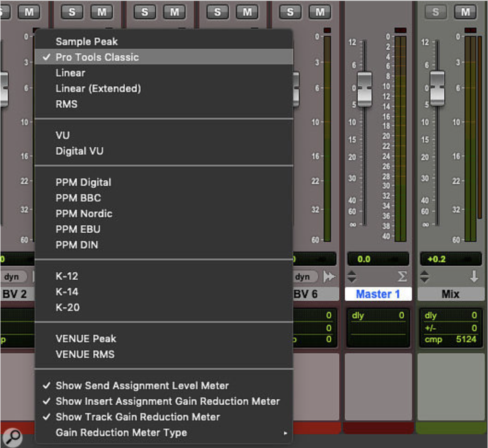Choose RMS meter type
The height and width of the screenshot is (448, 488).
(164, 104)
